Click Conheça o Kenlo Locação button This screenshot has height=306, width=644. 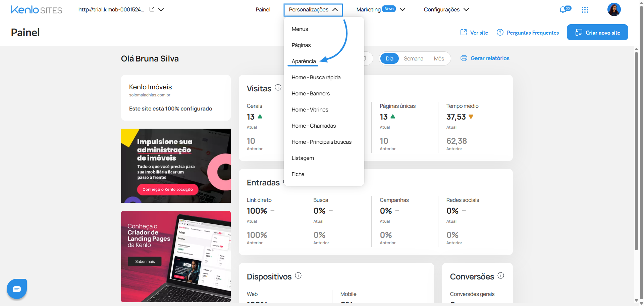click(168, 189)
